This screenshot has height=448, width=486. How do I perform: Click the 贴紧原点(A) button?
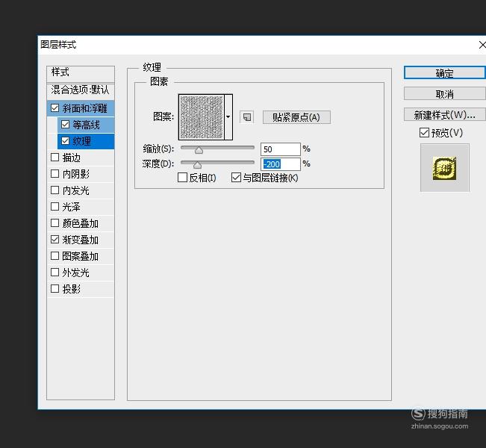[296, 117]
